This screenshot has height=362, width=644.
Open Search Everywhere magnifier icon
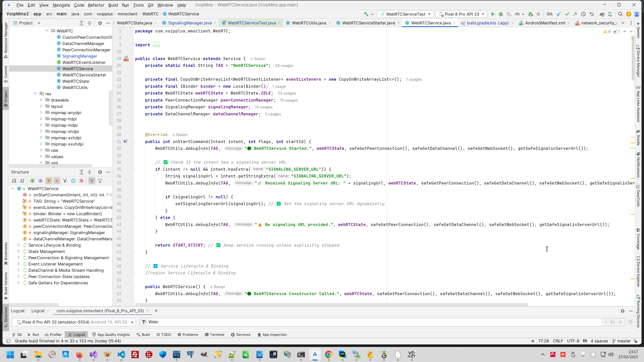click(x=620, y=14)
